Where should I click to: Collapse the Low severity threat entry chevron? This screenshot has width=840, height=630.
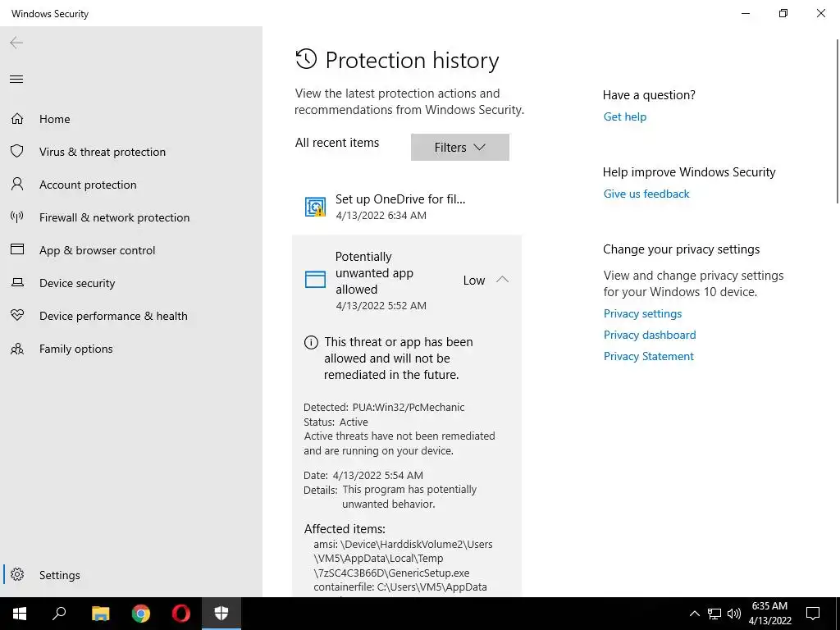point(502,280)
